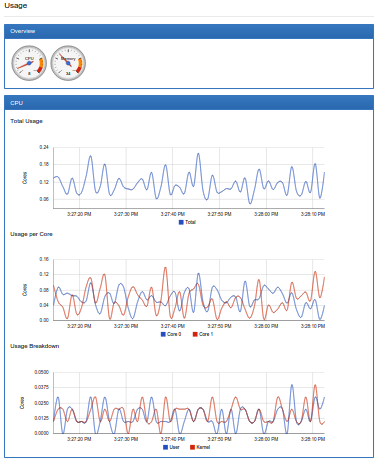Select the Core 1 legend label
The image size is (380, 460).
[x=206, y=334]
